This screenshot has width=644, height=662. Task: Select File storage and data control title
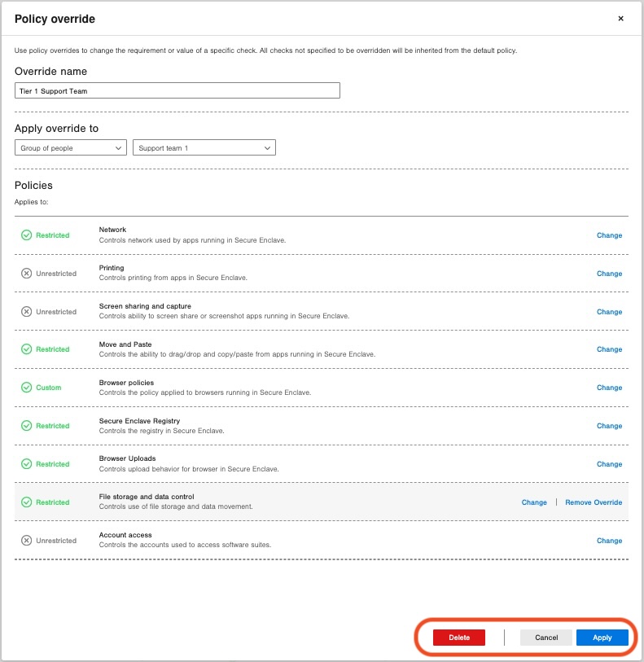coord(147,497)
